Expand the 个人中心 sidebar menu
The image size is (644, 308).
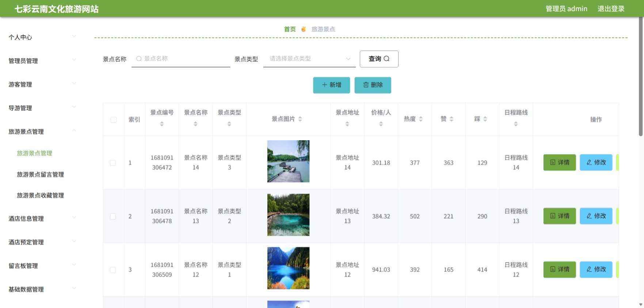pyautogui.click(x=42, y=37)
